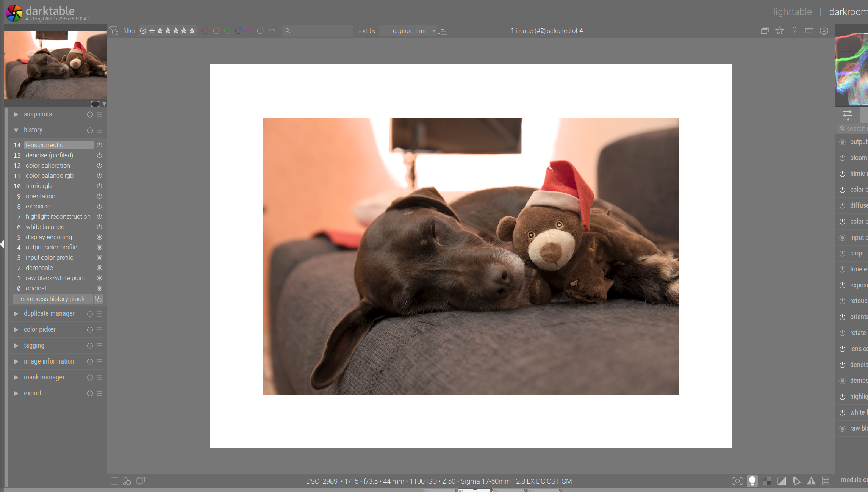This screenshot has width=868, height=492.
Task: Click the filter search text field
Action: pos(318,31)
